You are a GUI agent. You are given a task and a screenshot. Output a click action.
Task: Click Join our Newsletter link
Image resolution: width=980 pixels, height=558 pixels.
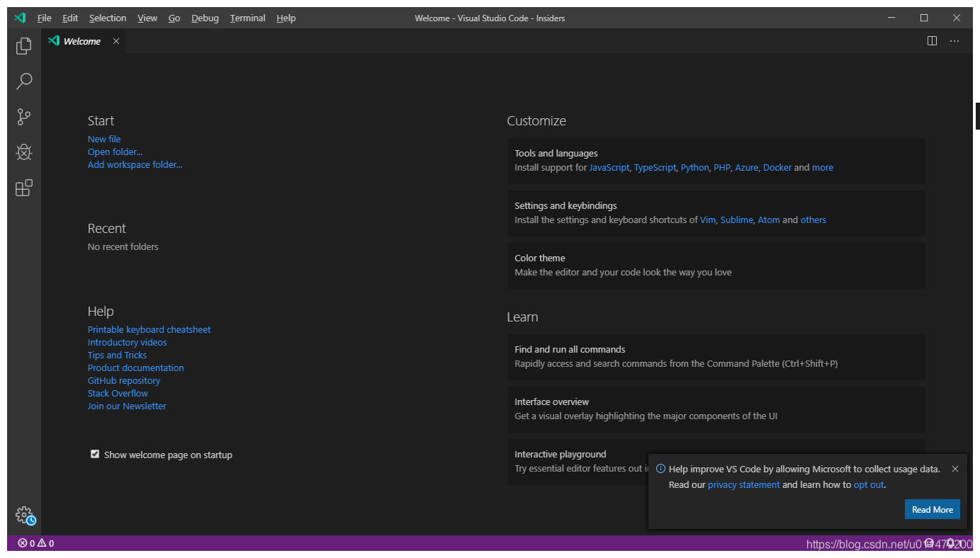127,406
